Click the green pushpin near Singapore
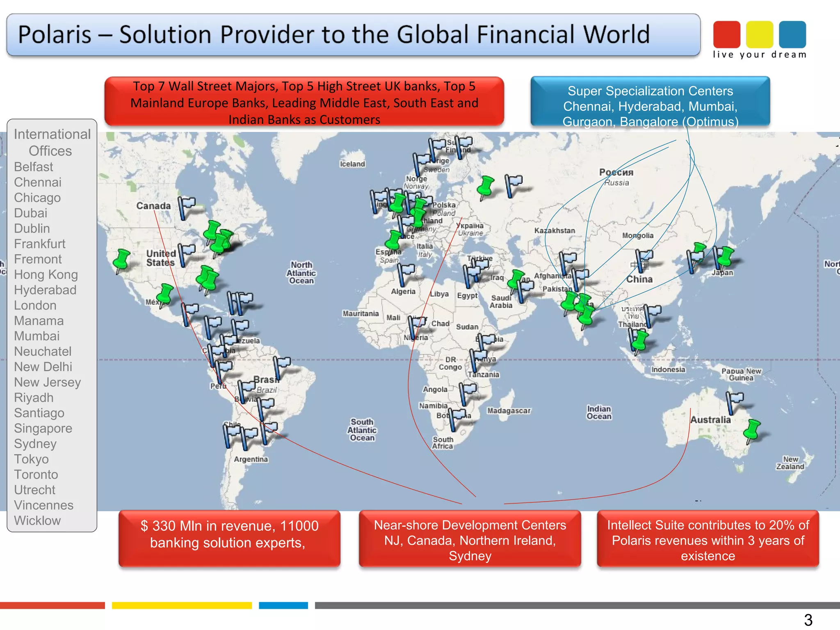The image size is (840, 630). pos(640,342)
